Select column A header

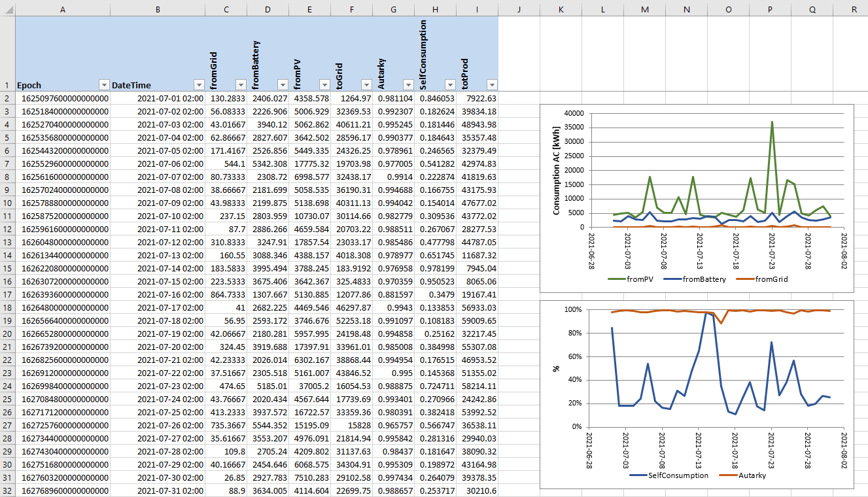coord(62,10)
